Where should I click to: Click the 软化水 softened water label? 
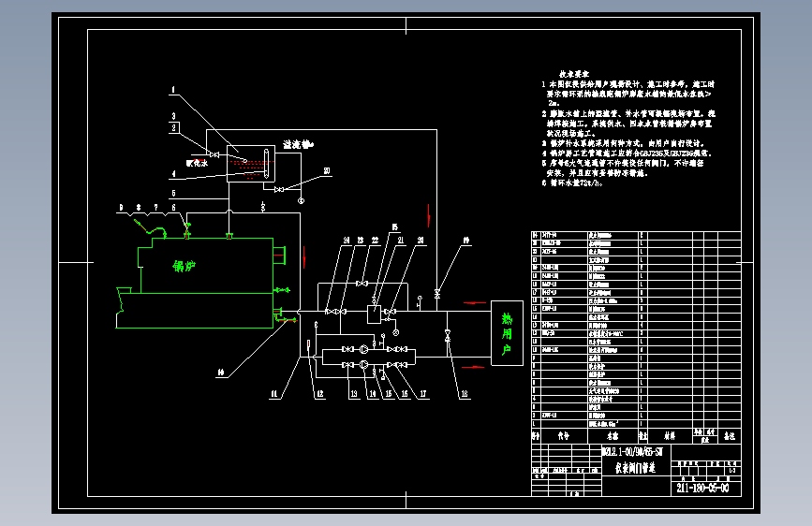pyautogui.click(x=198, y=163)
